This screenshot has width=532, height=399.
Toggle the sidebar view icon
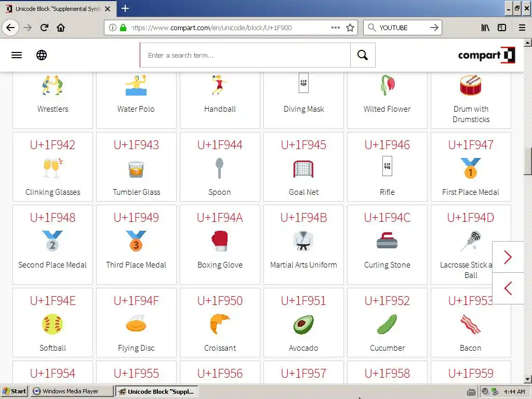coord(502,28)
